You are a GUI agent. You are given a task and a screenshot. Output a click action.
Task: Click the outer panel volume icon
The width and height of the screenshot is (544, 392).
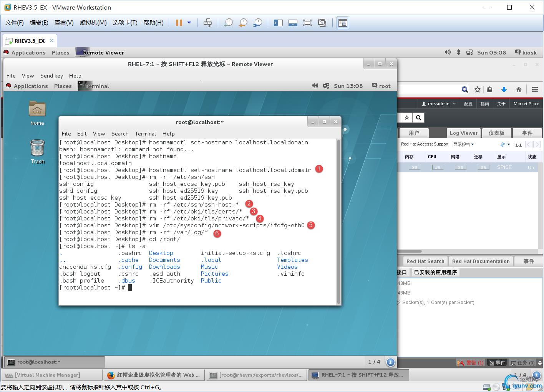[x=448, y=52]
